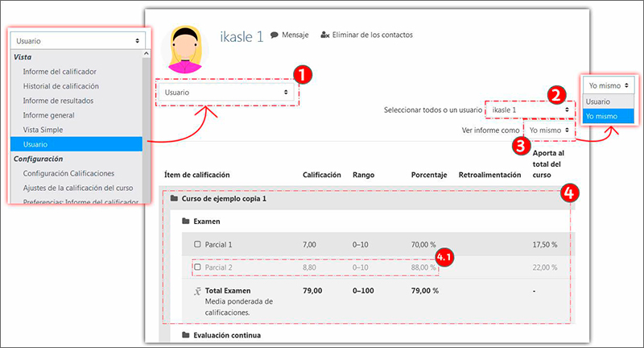Click the Eliminar de los contactos icon
Screen dimensions: 644x348
tap(324, 35)
